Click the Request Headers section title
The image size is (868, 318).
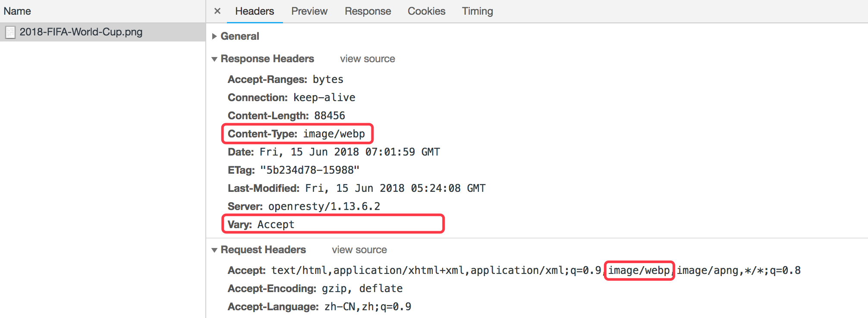263,250
